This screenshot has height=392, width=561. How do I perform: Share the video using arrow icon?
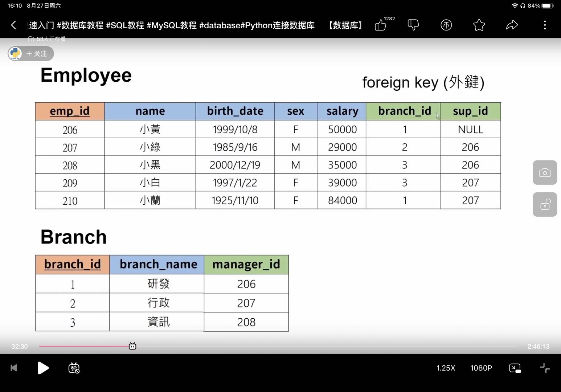point(512,25)
